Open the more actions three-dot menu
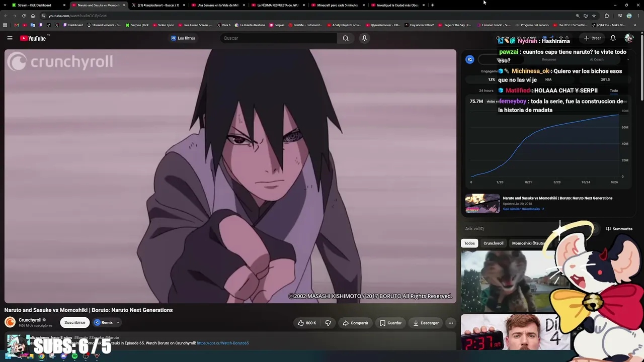This screenshot has height=362, width=644. 451,323
